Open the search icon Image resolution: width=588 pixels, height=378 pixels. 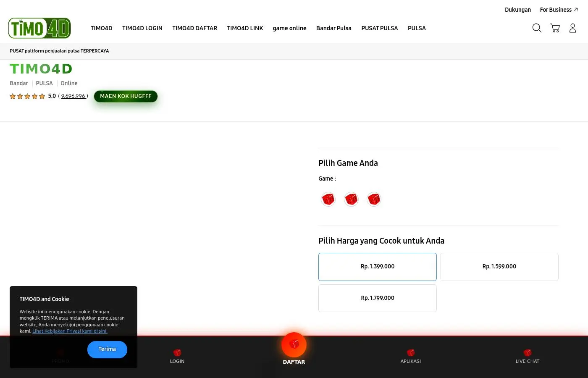pos(537,28)
